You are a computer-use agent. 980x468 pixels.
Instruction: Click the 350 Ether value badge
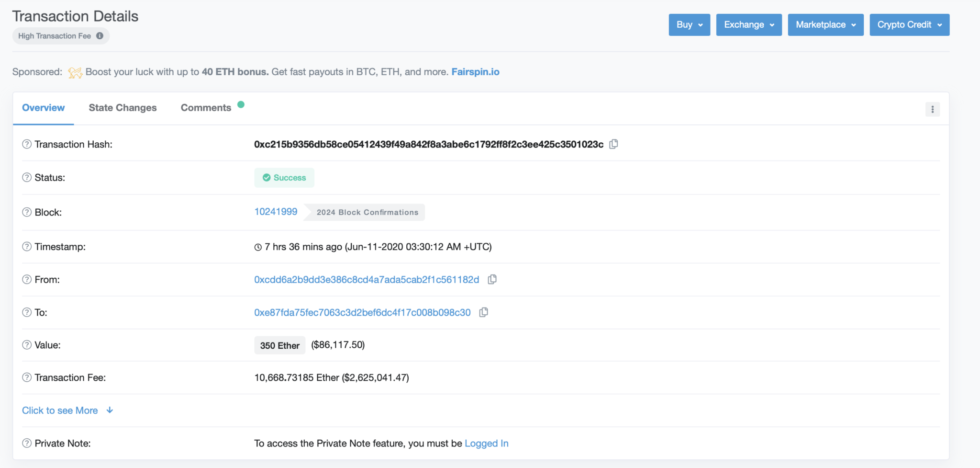tap(279, 345)
